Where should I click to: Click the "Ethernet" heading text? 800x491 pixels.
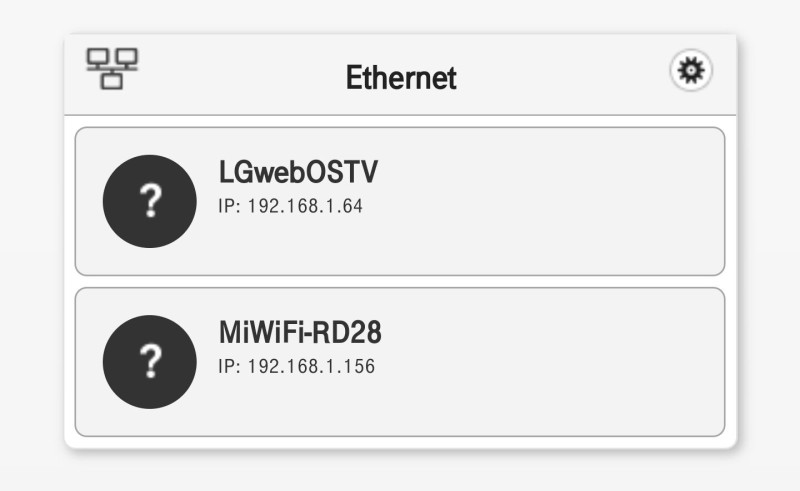point(401,77)
